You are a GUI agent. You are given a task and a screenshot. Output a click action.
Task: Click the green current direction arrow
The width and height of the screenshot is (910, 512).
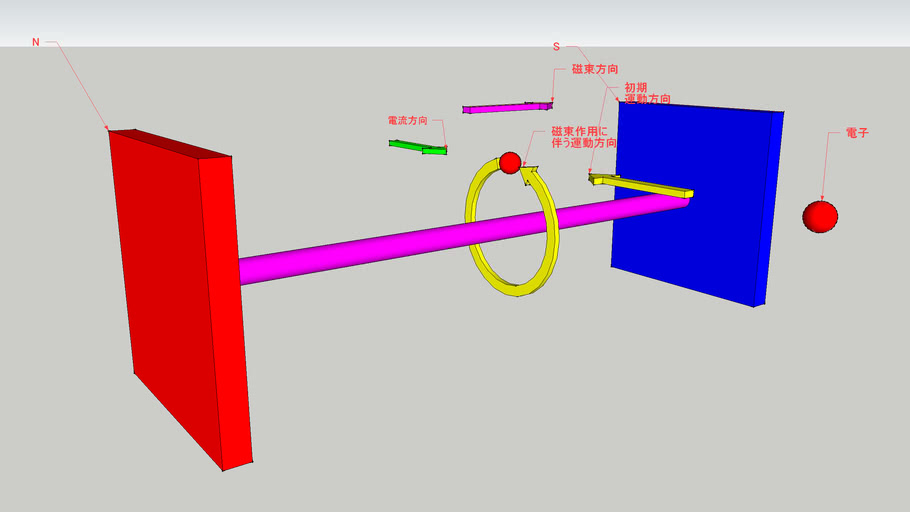tap(418, 148)
